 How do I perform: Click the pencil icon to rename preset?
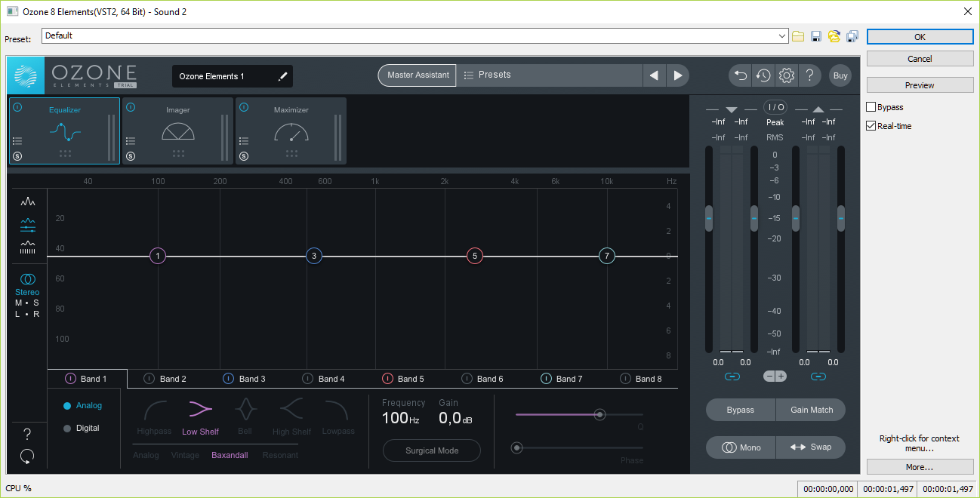pyautogui.click(x=282, y=76)
